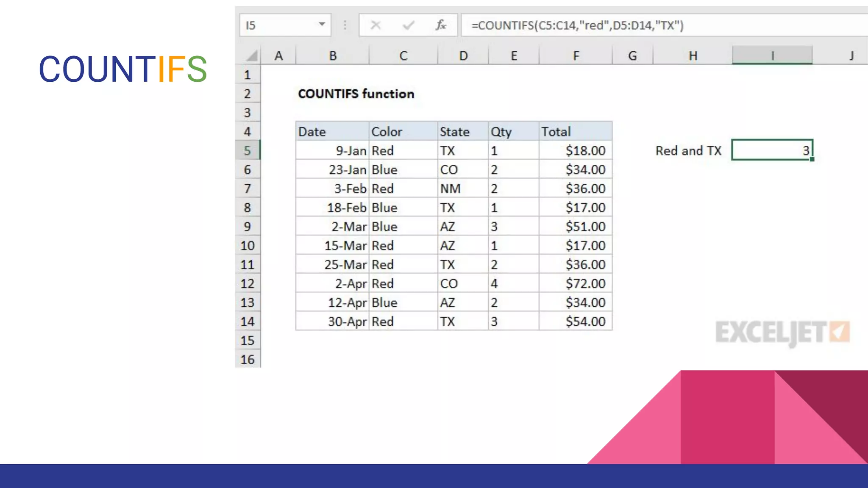
Task: Select row 14 header
Action: click(248, 321)
